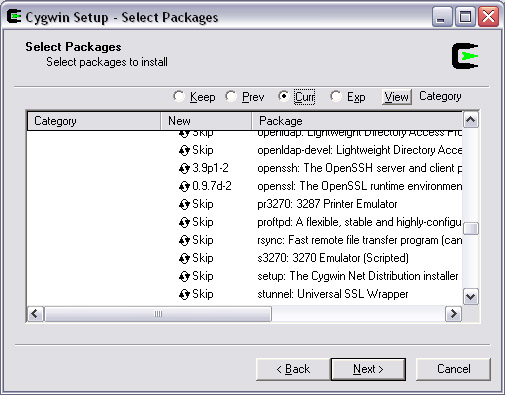The height and width of the screenshot is (395, 505).
Task: Select the setup Cygwin Net Distribution row
Action: point(358,276)
